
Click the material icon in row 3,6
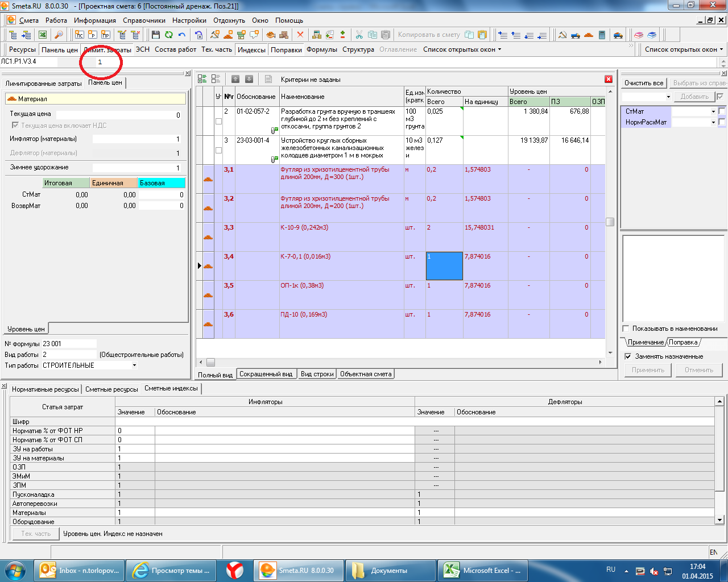pos(208,324)
